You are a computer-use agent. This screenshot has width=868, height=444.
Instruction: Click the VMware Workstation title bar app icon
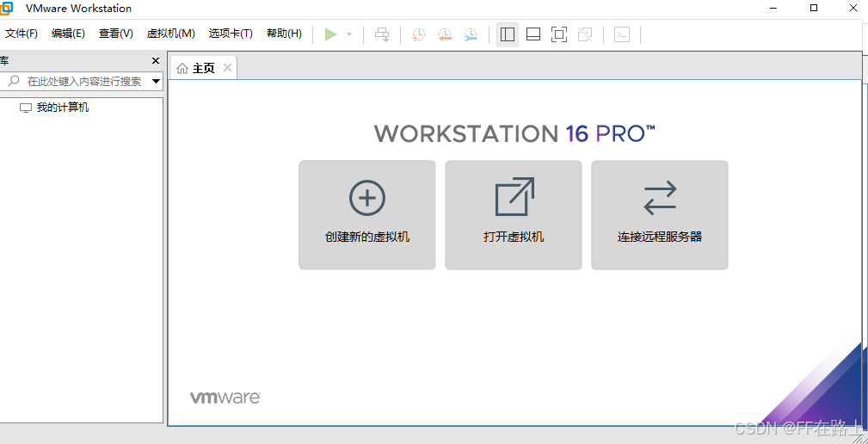point(6,9)
